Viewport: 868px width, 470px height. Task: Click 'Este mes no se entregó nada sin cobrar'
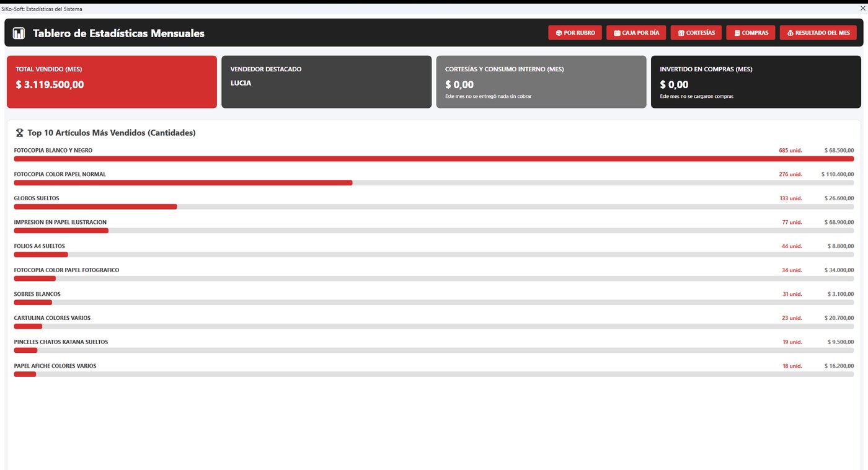489,97
